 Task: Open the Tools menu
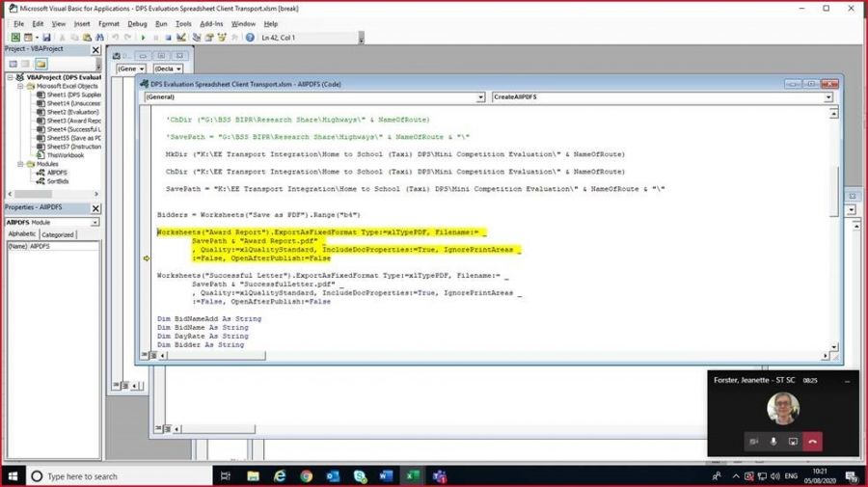coord(183,24)
